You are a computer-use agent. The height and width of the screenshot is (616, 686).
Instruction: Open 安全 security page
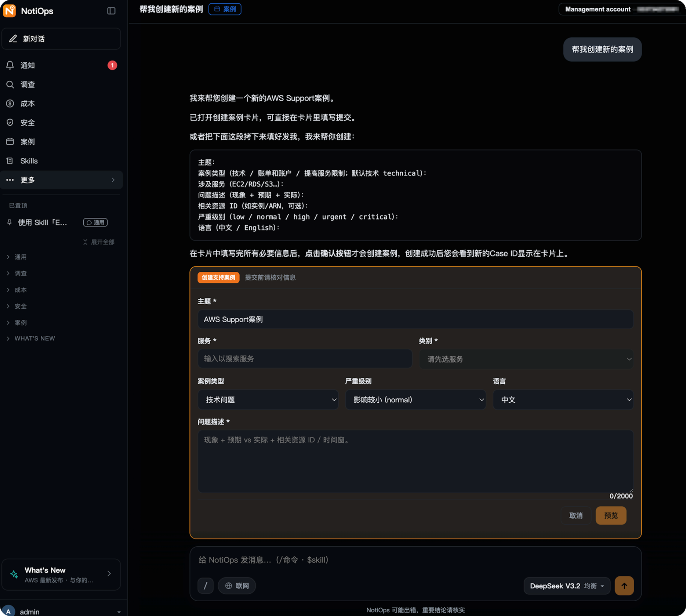[x=61, y=123]
